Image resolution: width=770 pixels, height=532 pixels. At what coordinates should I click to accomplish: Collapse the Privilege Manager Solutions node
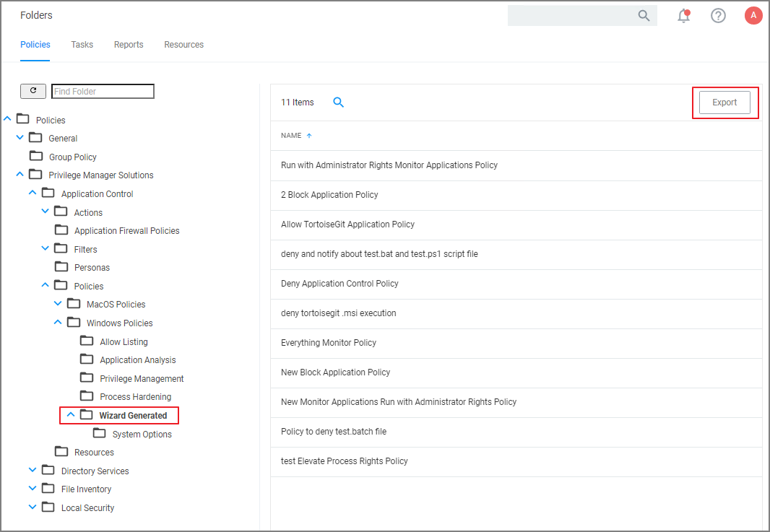pyautogui.click(x=20, y=175)
